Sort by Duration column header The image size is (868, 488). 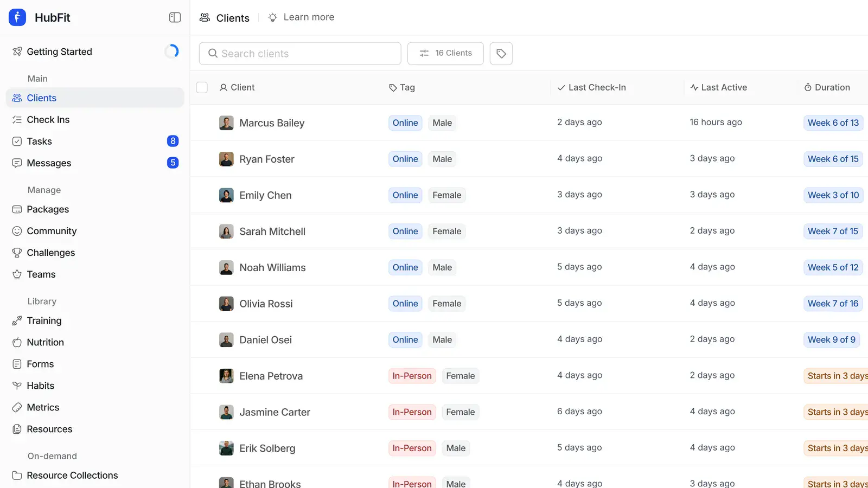827,87
